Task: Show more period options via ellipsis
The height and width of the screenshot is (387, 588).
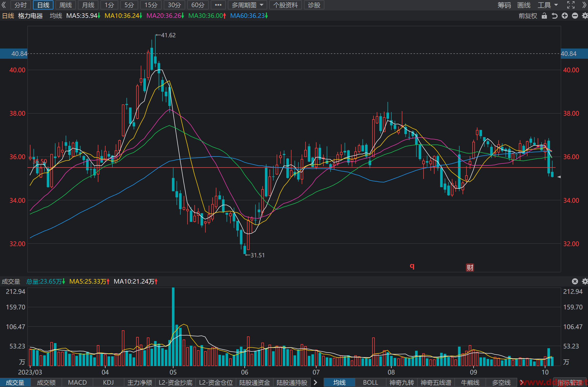Action: [x=218, y=5]
